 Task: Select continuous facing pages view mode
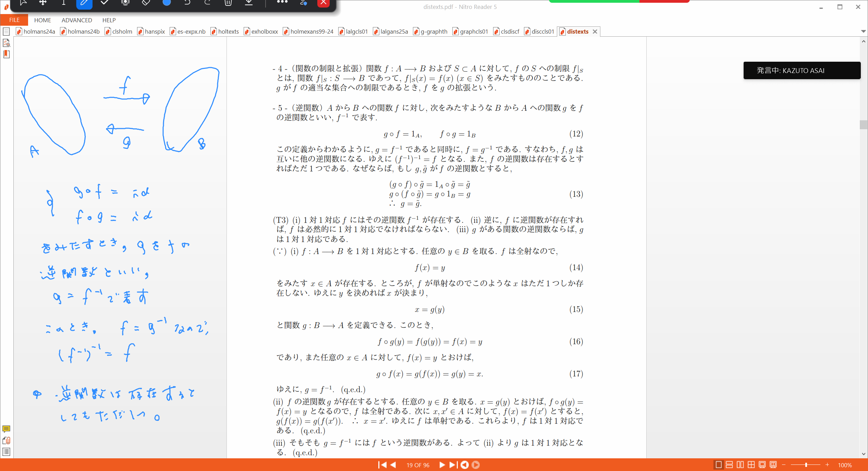click(751, 465)
